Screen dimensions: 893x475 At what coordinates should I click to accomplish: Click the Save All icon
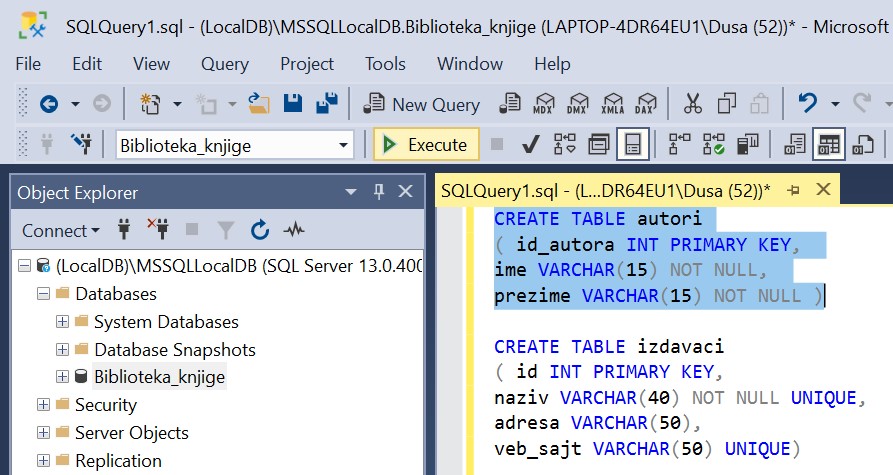(x=326, y=104)
